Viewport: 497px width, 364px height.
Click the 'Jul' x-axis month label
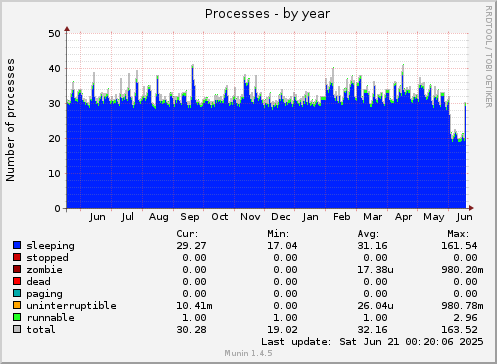coord(128,217)
